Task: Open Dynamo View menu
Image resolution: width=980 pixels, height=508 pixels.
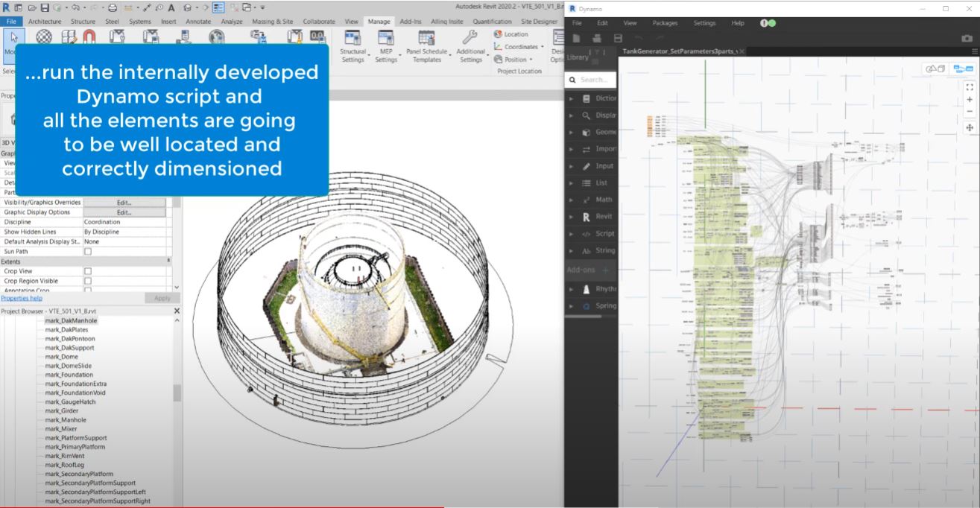Action: click(x=630, y=23)
